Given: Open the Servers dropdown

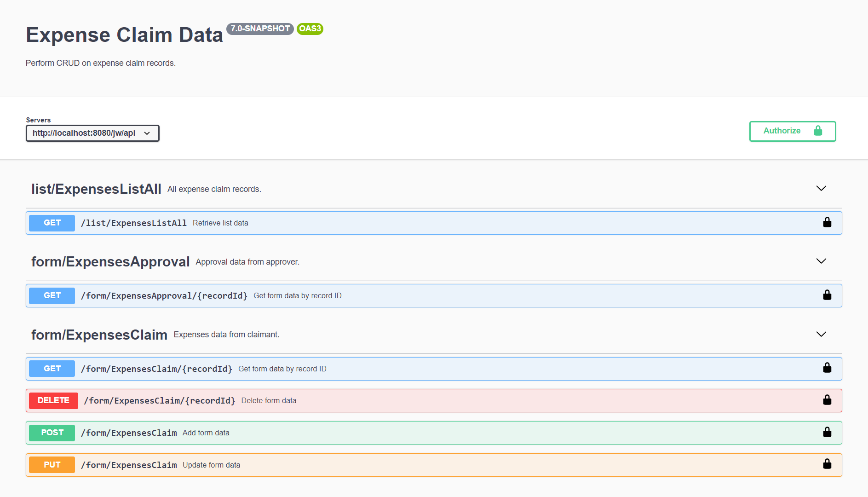Looking at the screenshot, I should point(92,133).
